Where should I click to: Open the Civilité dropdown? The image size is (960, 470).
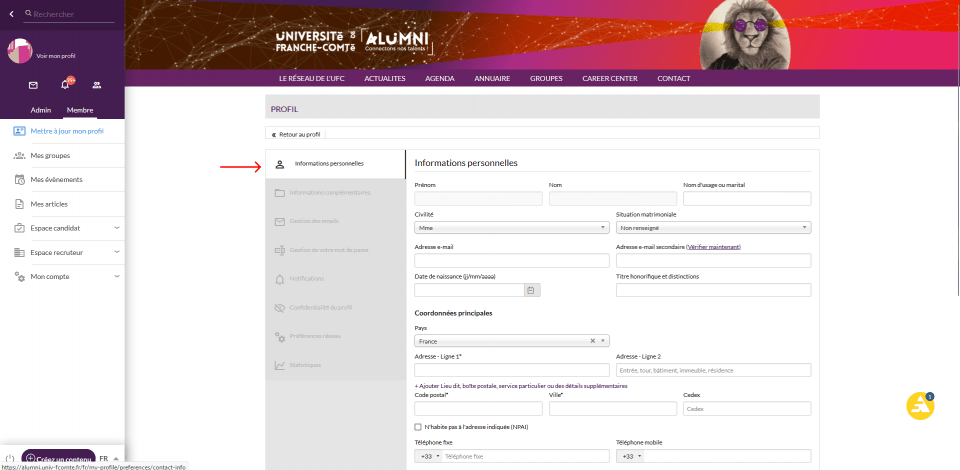511,228
